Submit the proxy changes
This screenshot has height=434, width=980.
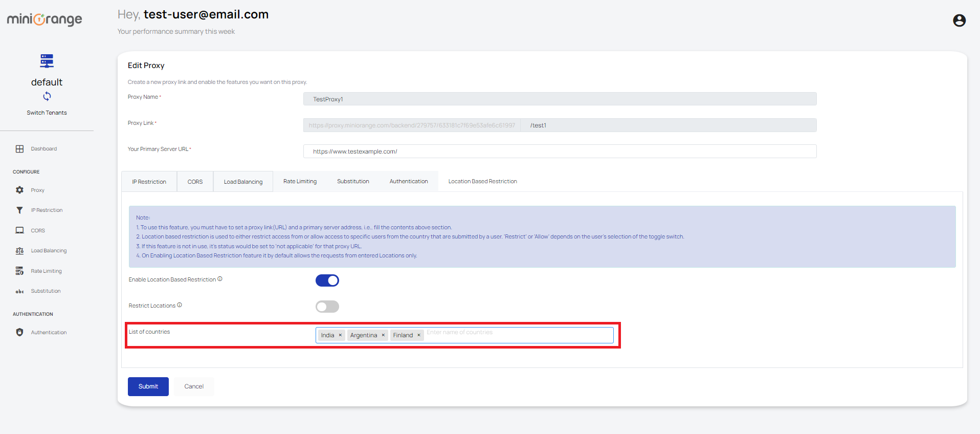[148, 386]
